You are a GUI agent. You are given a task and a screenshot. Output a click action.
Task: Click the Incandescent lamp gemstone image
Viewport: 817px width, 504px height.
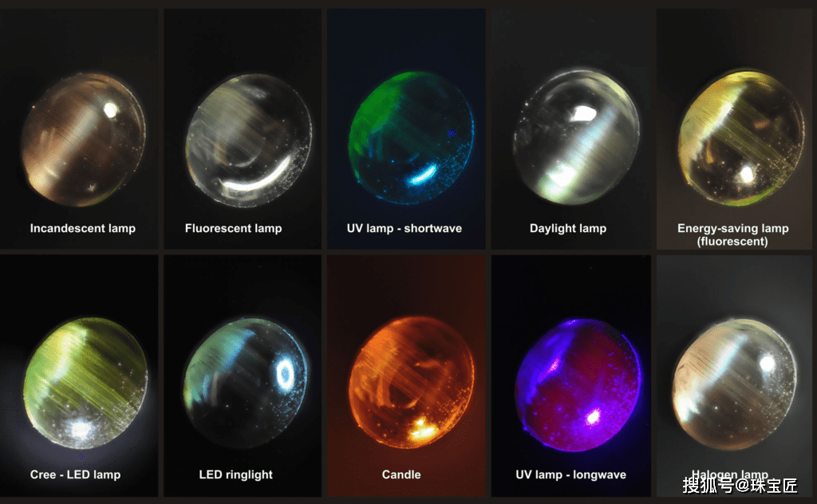[83, 140]
